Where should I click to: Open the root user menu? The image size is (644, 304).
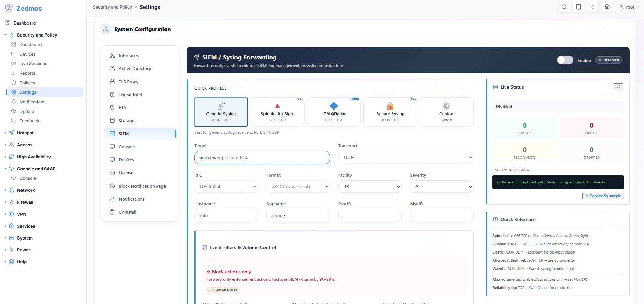click(x=629, y=7)
